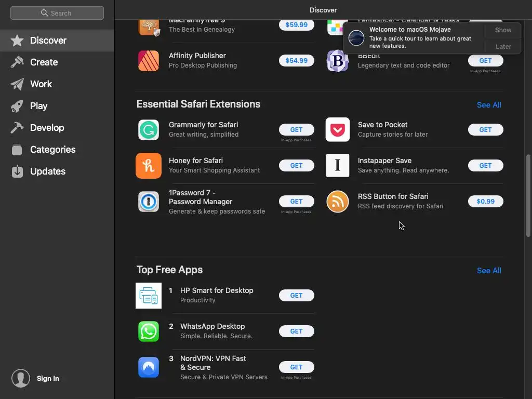
Task: Open the WhatsApp Desktop icon
Action: [149, 331]
